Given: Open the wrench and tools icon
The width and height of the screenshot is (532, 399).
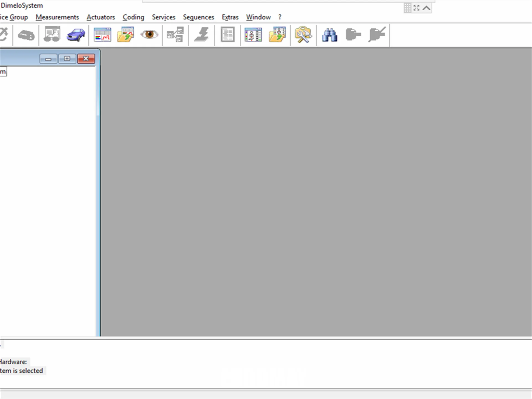Looking at the screenshot, I should click(303, 35).
